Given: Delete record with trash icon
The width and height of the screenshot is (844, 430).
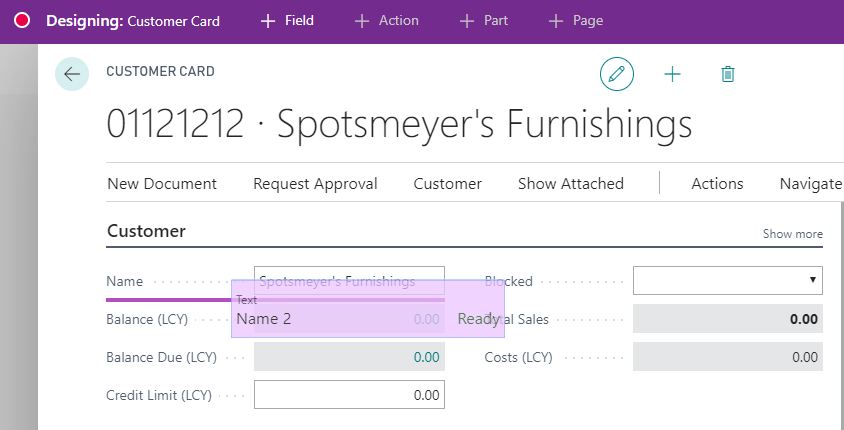Looking at the screenshot, I should pyautogui.click(x=728, y=74).
